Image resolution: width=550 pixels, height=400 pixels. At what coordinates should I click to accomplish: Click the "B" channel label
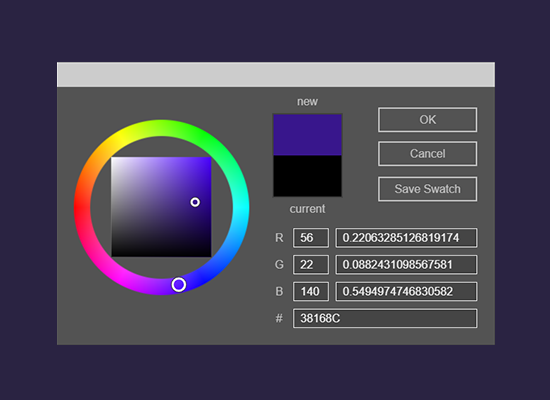click(279, 292)
